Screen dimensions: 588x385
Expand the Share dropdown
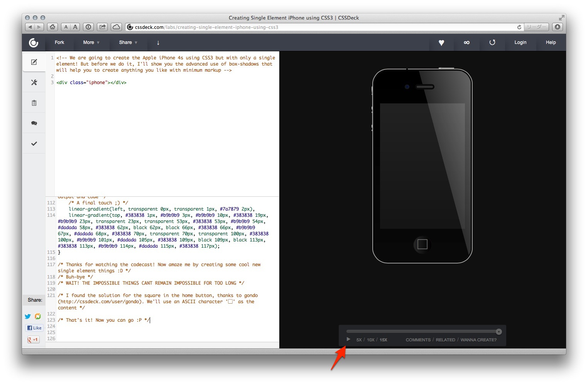(128, 42)
